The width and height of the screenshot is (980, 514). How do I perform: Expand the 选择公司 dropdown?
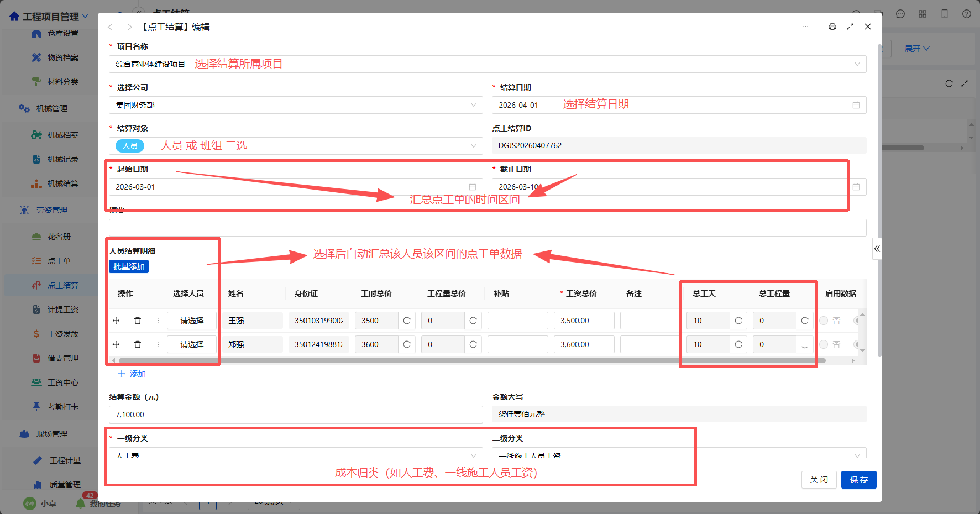296,105
